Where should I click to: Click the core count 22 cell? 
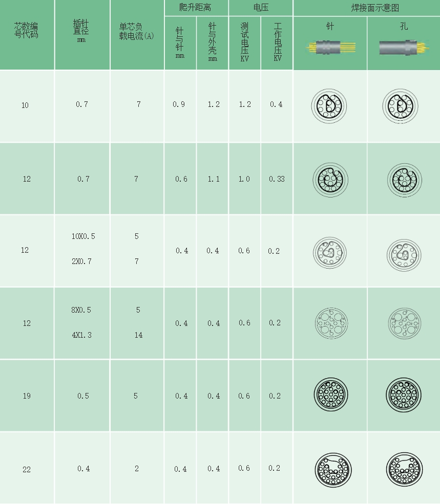27,469
